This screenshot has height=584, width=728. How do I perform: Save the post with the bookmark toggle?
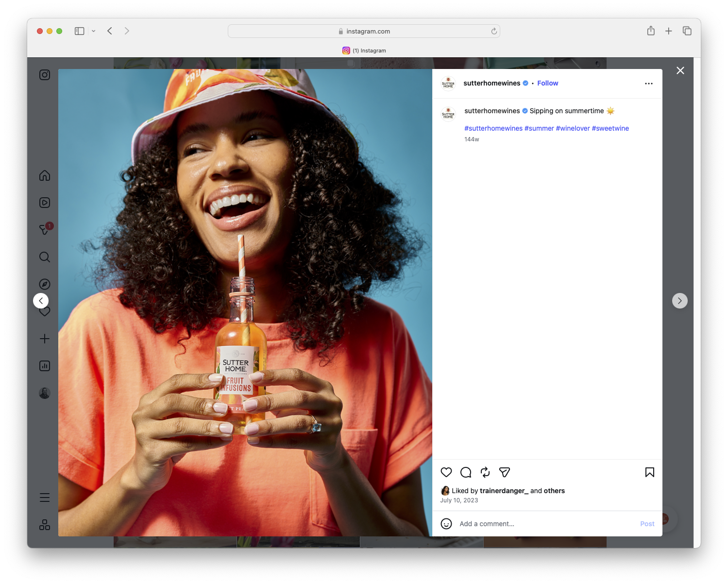(x=649, y=472)
